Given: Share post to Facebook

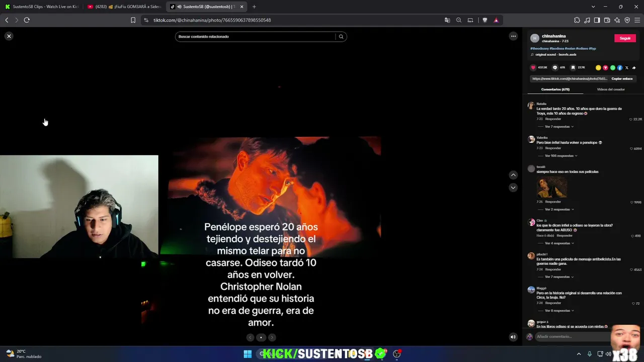Looking at the screenshot, I should [620, 68].
